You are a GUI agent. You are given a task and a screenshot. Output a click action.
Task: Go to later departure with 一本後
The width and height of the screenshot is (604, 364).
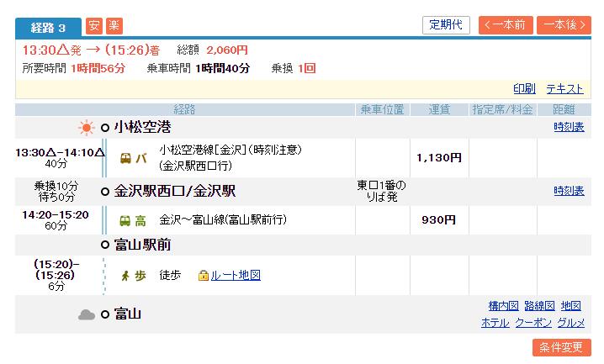pos(564,25)
